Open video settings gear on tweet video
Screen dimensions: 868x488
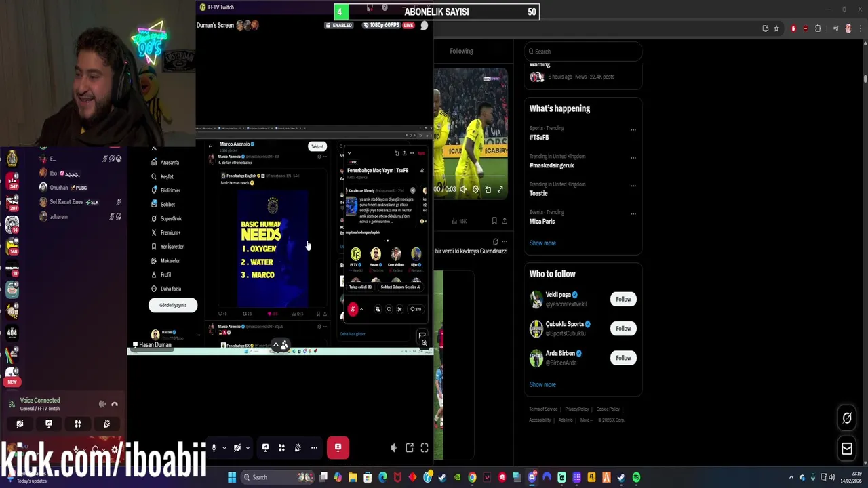(x=475, y=190)
